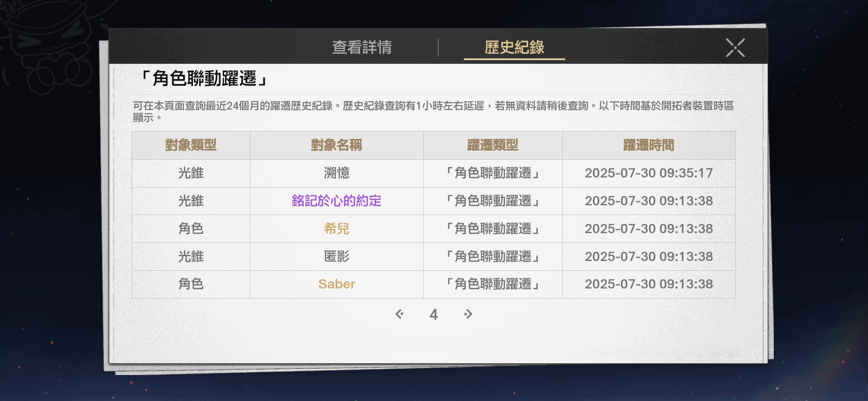
Task: Select the 匿影 light cone entry
Action: coord(336,257)
